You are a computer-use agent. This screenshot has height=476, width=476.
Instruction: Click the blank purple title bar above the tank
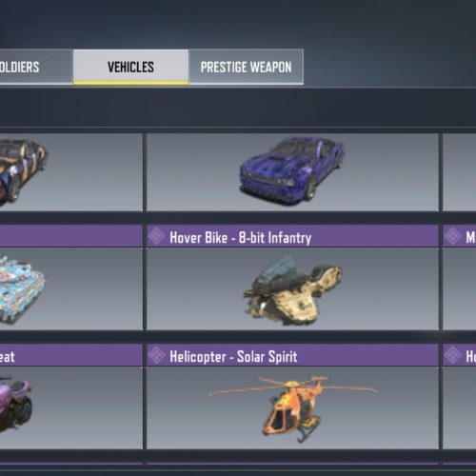(71, 236)
